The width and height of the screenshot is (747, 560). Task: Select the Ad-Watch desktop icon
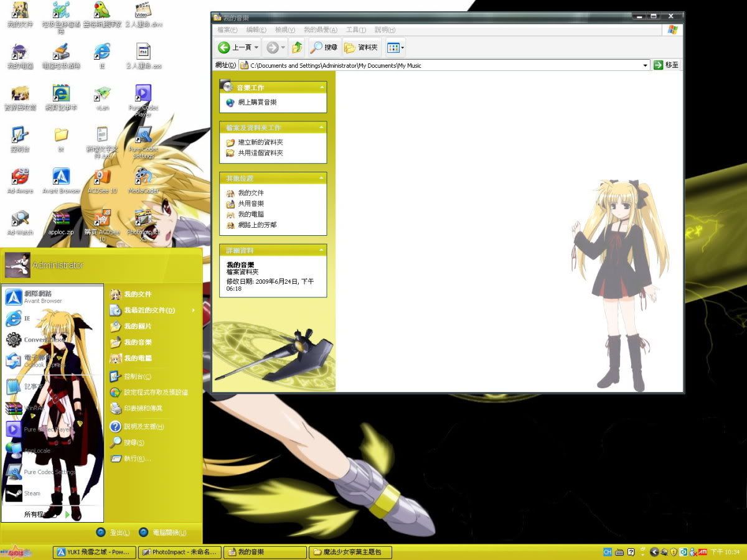pyautogui.click(x=20, y=223)
